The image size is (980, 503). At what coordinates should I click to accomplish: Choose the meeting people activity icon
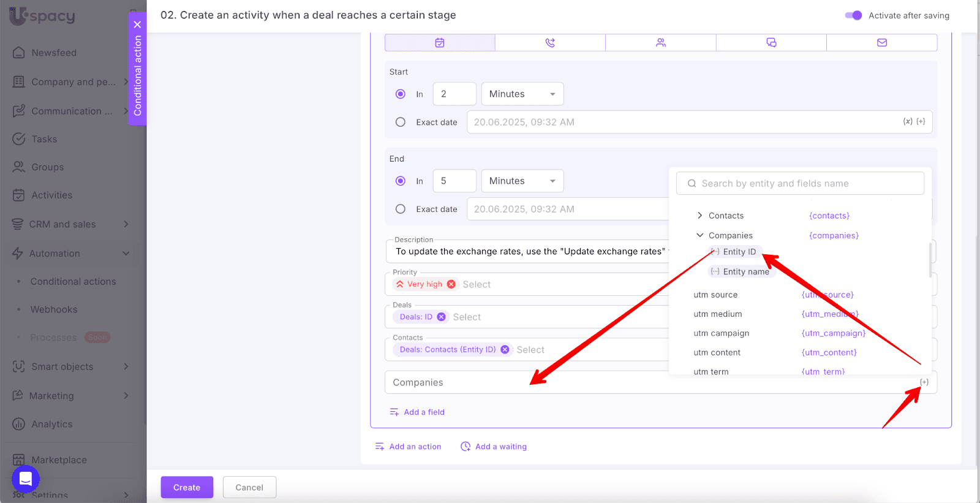pos(661,43)
